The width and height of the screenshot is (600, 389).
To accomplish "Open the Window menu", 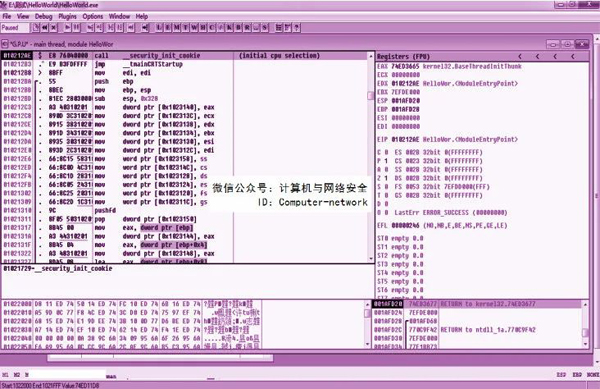I will [x=119, y=16].
